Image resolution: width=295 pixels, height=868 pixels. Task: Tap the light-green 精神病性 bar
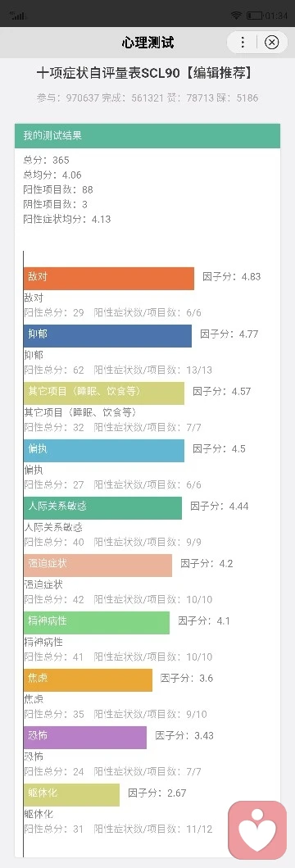97,623
